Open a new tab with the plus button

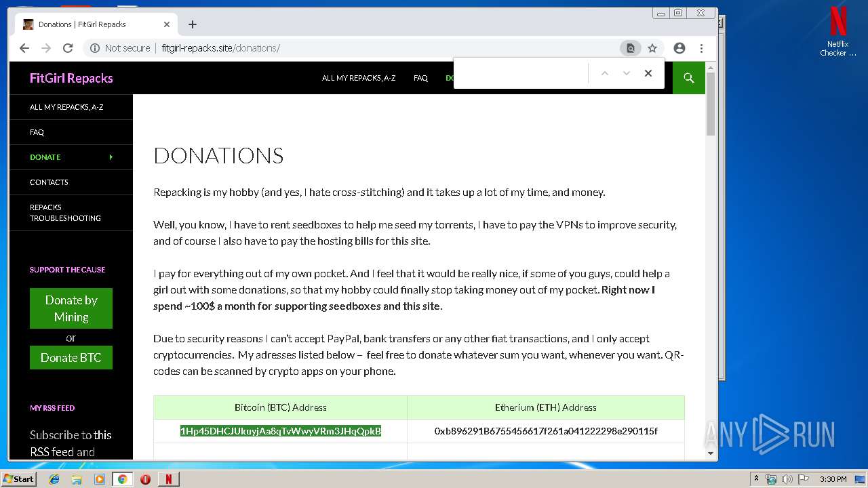(193, 24)
